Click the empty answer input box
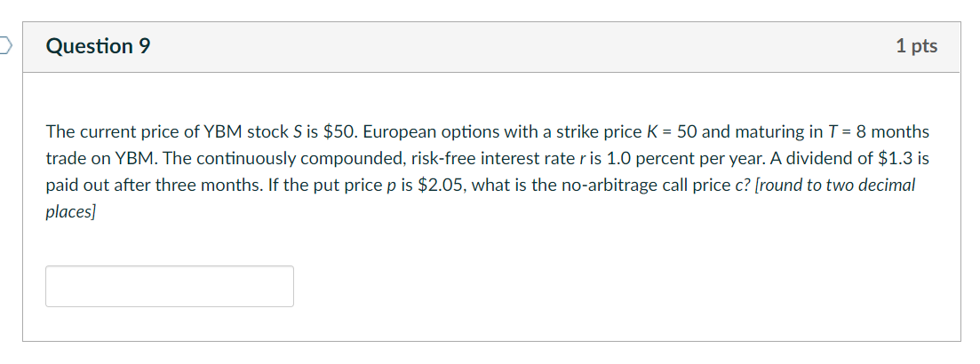 [170, 286]
